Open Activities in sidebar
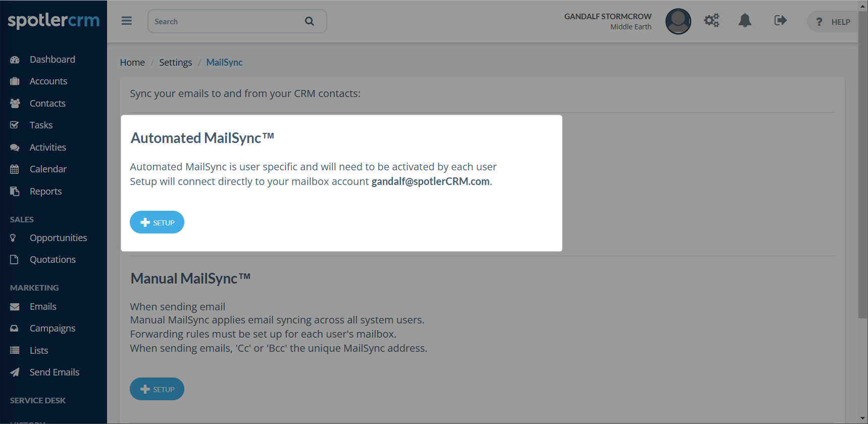This screenshot has height=424, width=868. [48, 147]
